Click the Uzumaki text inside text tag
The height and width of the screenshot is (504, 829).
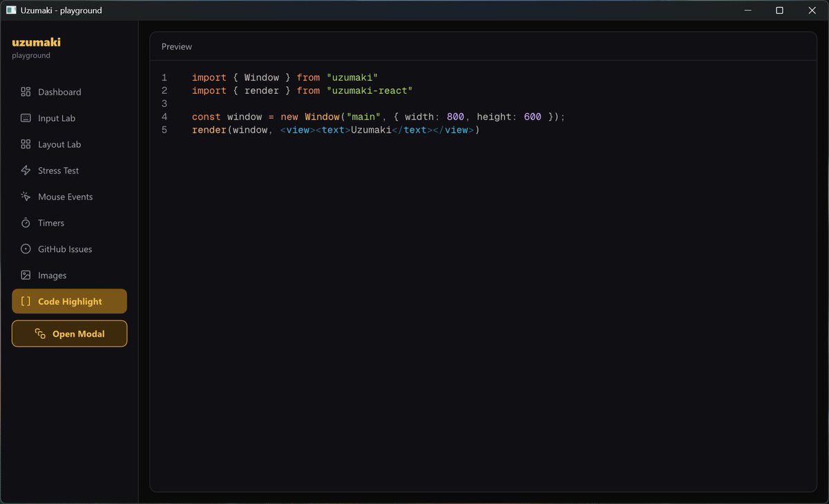371,130
